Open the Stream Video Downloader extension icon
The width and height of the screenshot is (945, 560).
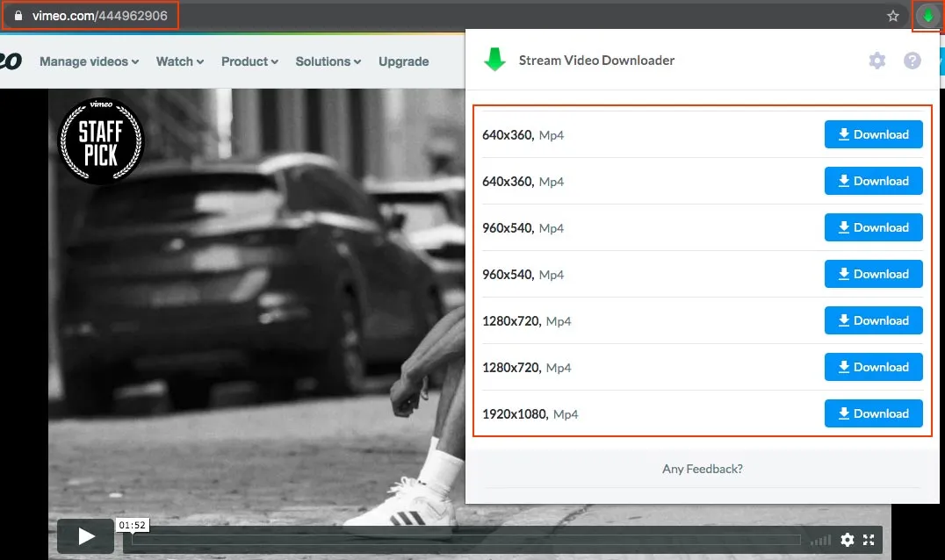tap(927, 15)
